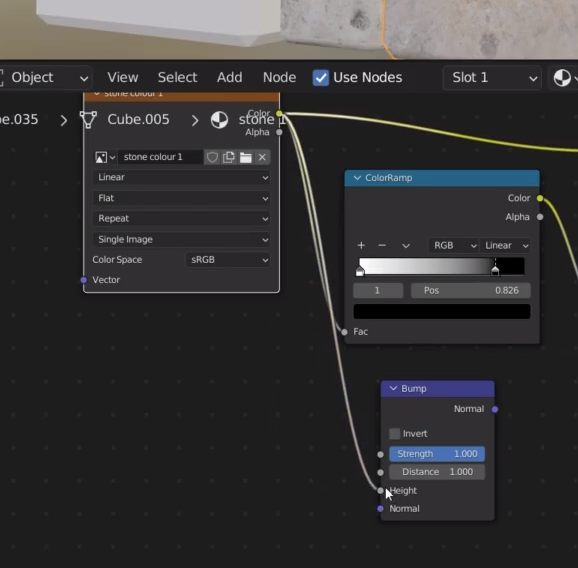Click the ColorRamp Alpha output socket

coord(540,217)
